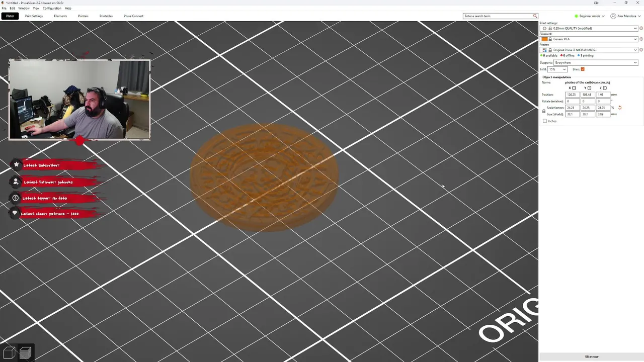Enable the Inches checkbox
The height and width of the screenshot is (362, 644).
pos(545,121)
